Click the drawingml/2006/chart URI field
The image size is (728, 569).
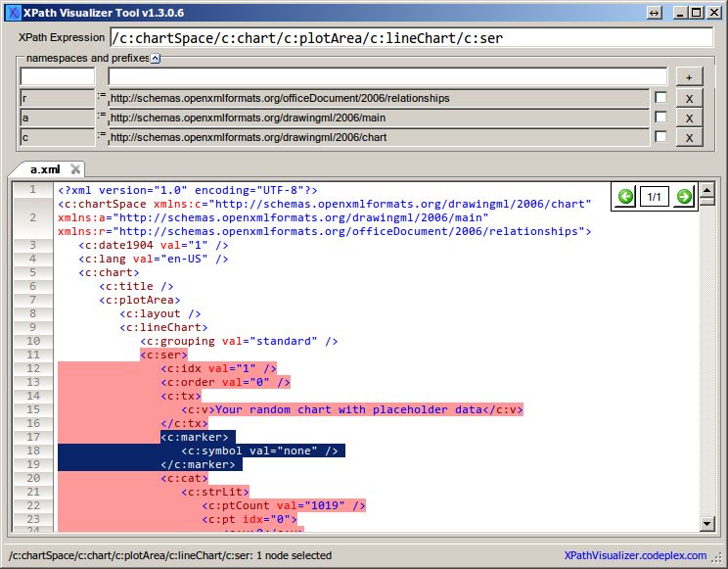(x=379, y=138)
